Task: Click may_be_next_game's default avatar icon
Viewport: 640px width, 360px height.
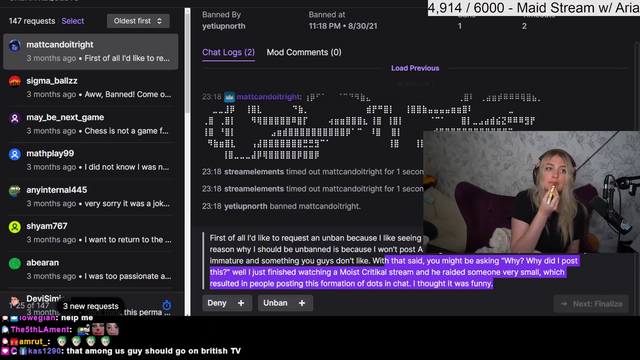Action: point(15,118)
